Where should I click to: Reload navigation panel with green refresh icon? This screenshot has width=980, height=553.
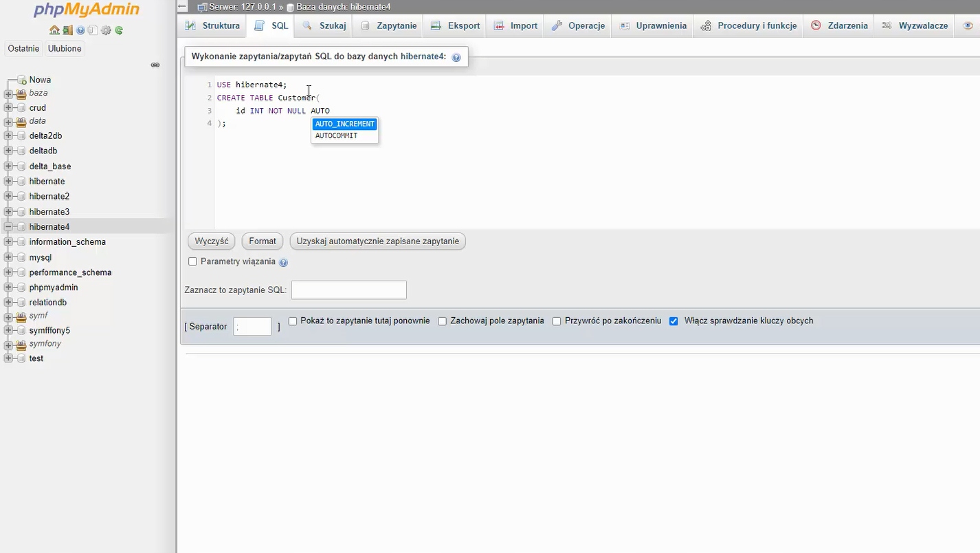pyautogui.click(x=119, y=30)
